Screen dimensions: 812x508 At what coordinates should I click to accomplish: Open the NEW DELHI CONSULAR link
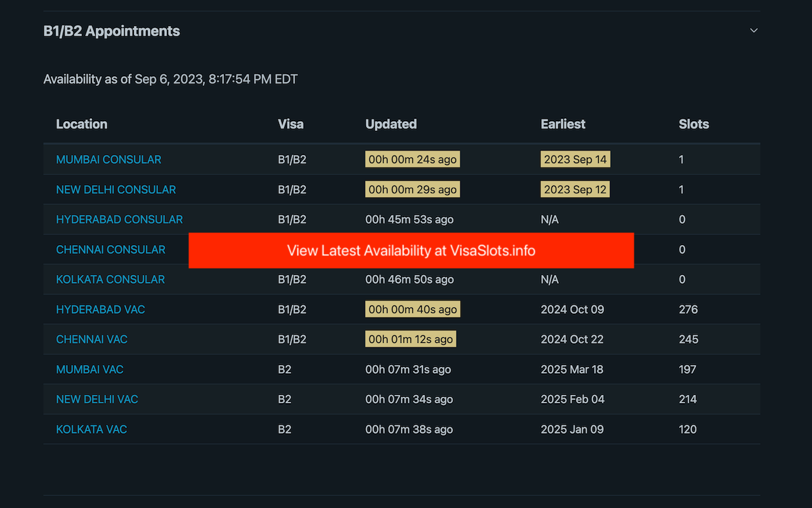click(116, 189)
